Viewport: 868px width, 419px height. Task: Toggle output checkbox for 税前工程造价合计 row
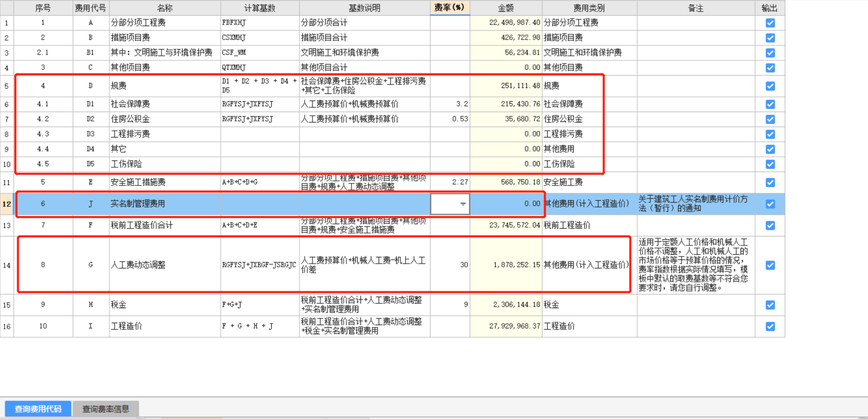pos(770,226)
